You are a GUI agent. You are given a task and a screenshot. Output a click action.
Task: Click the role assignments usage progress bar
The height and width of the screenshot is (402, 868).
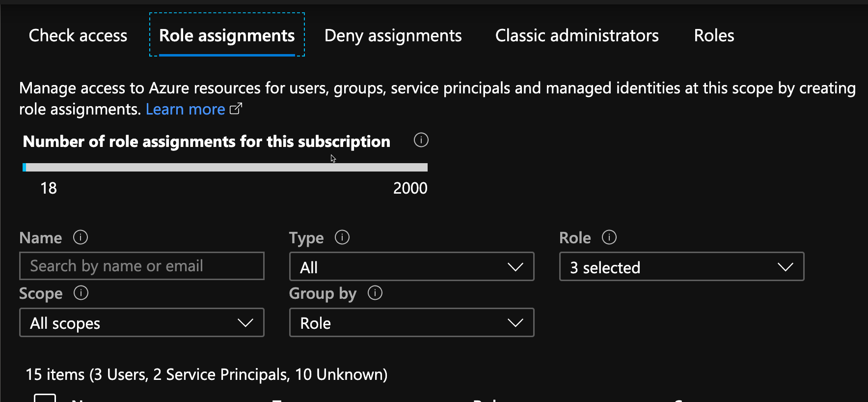[x=225, y=168]
